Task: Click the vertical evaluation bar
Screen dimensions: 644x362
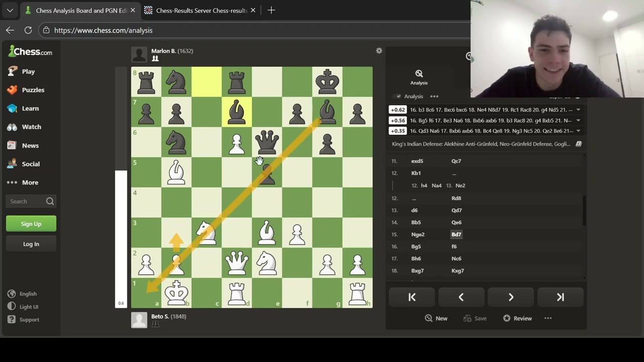Action: [x=121, y=187]
